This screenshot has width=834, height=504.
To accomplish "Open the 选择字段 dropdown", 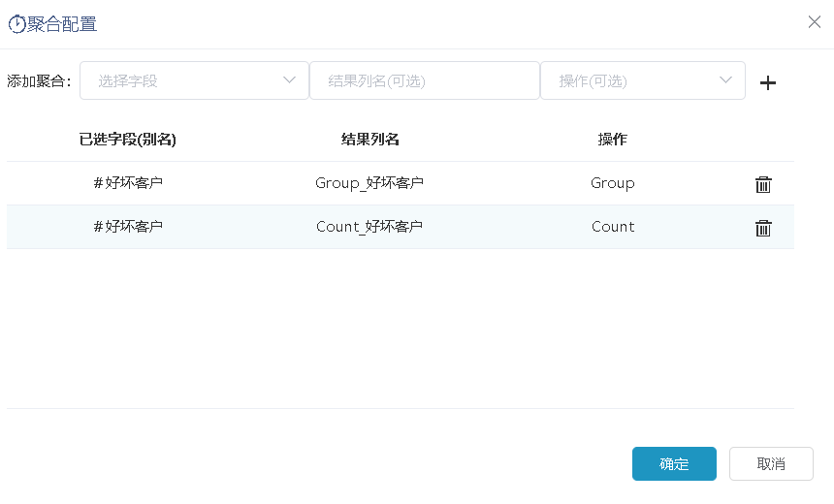I will 194,80.
